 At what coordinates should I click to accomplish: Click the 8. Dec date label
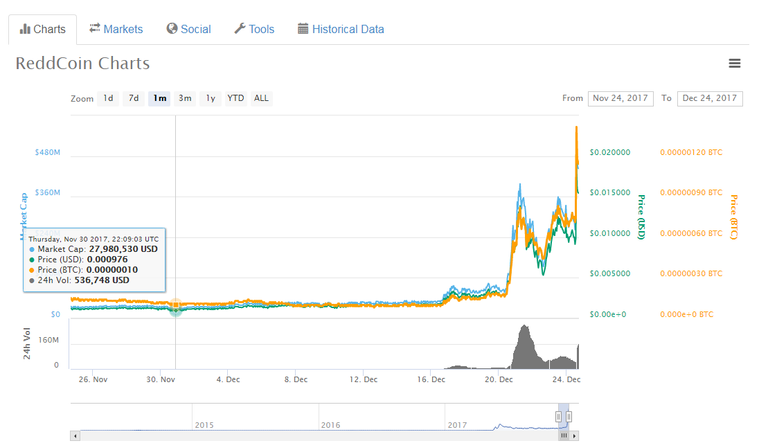pos(296,379)
